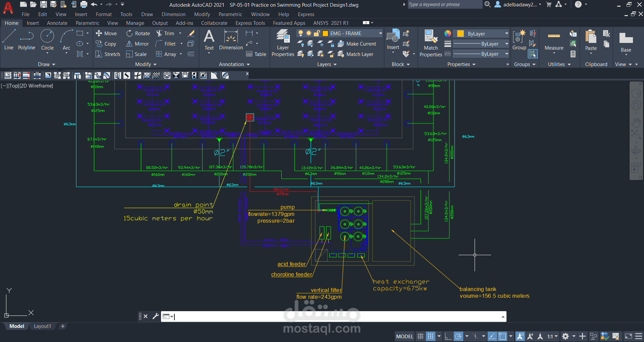Toggle ortho mode in status bar
The width and height of the screenshot is (644, 342).
point(448,336)
